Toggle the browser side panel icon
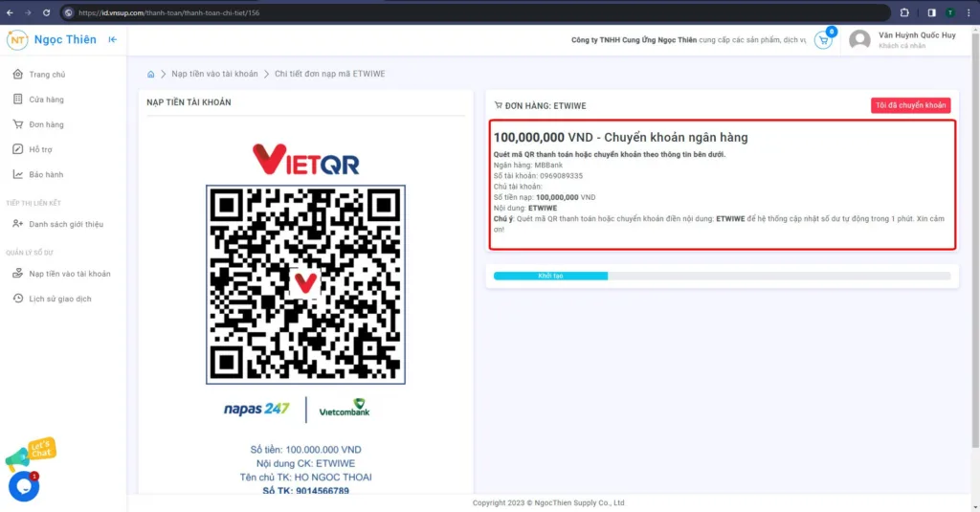This screenshot has width=980, height=512. click(x=932, y=12)
